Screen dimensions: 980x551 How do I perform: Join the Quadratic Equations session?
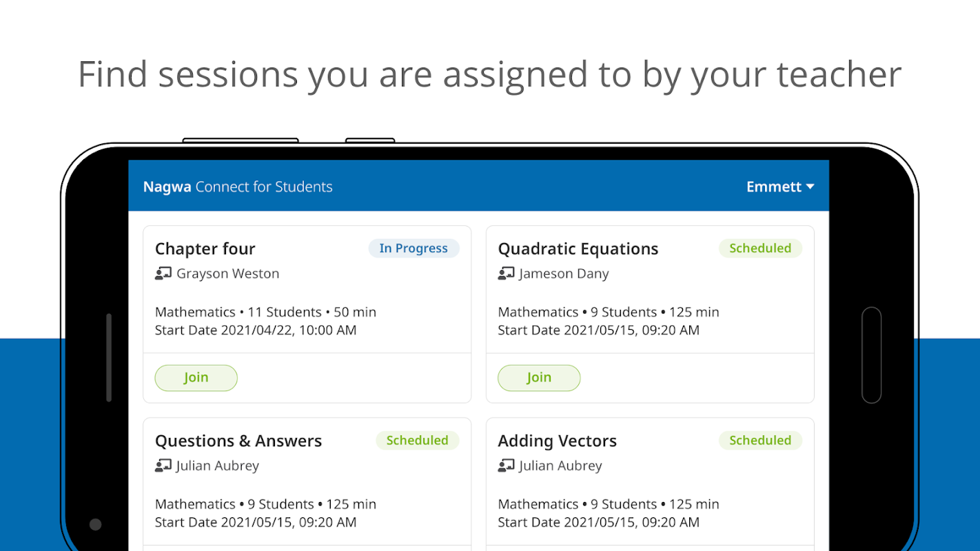539,377
